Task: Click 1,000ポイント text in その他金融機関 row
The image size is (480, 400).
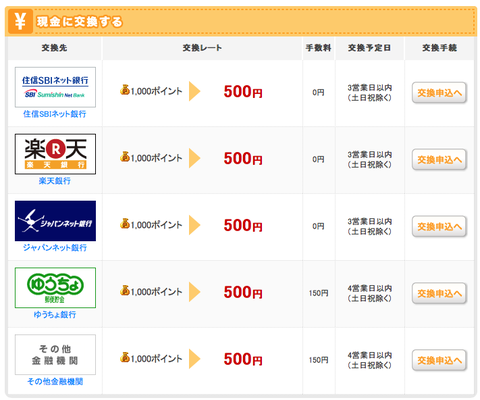Action: 156,359
